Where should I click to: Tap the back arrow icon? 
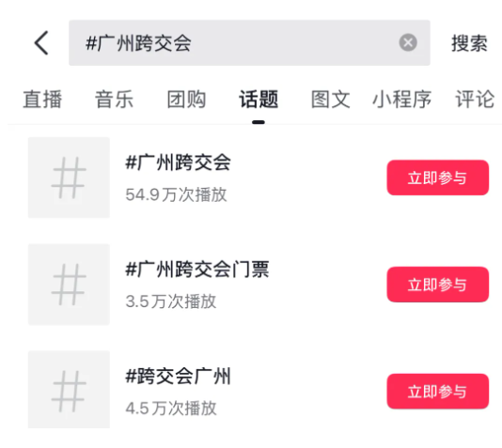click(x=41, y=43)
